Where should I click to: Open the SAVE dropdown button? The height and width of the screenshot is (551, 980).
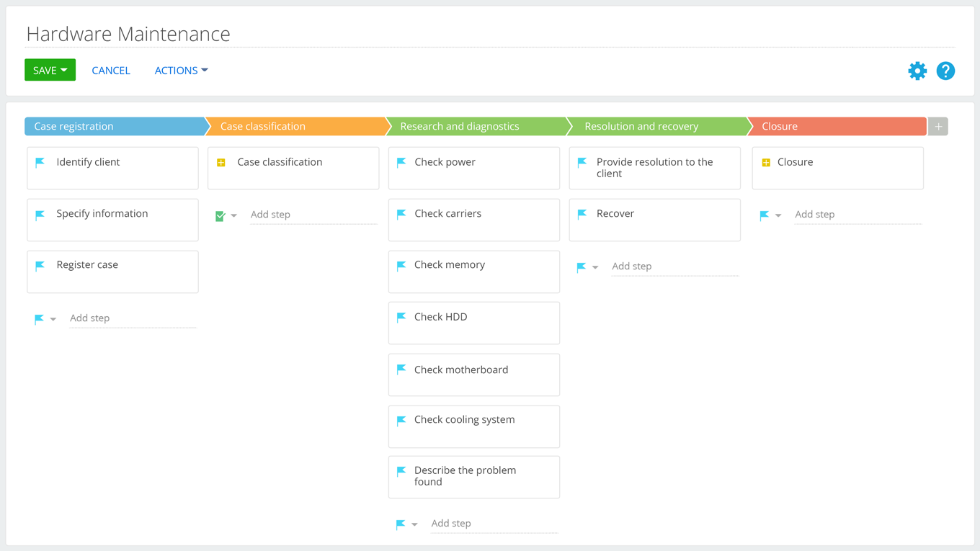50,70
